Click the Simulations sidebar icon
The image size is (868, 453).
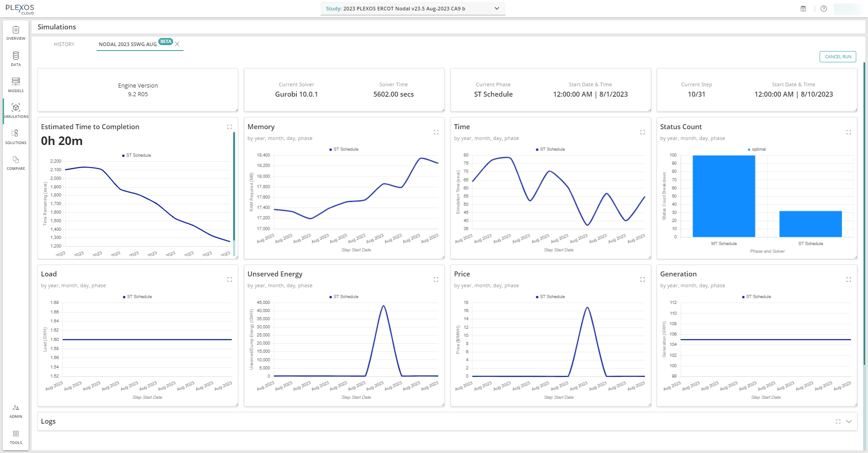tap(16, 111)
